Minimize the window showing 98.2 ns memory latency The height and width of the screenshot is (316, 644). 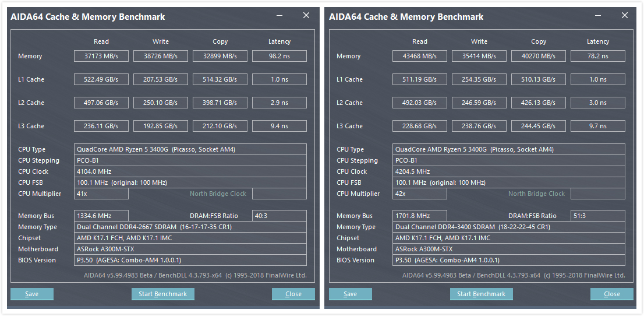click(280, 16)
